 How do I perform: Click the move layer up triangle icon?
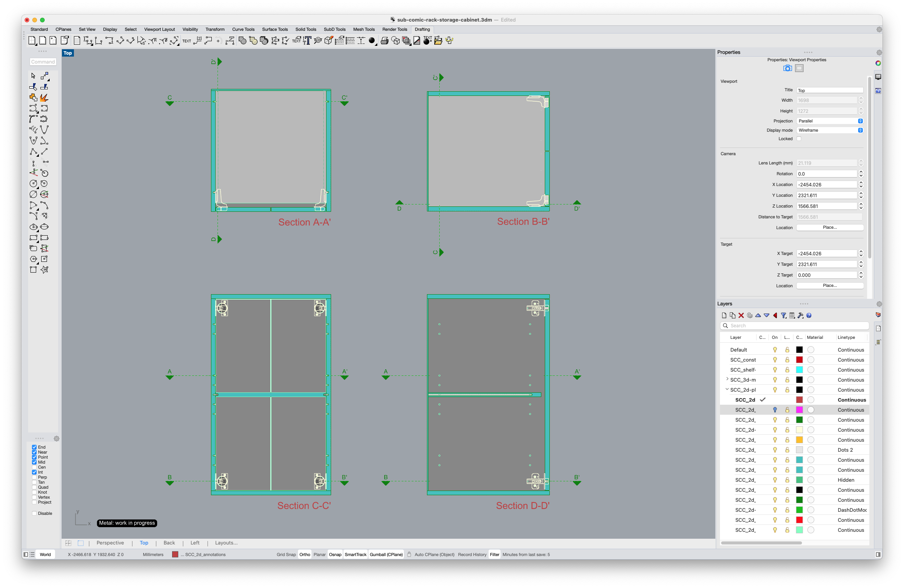[x=758, y=315]
